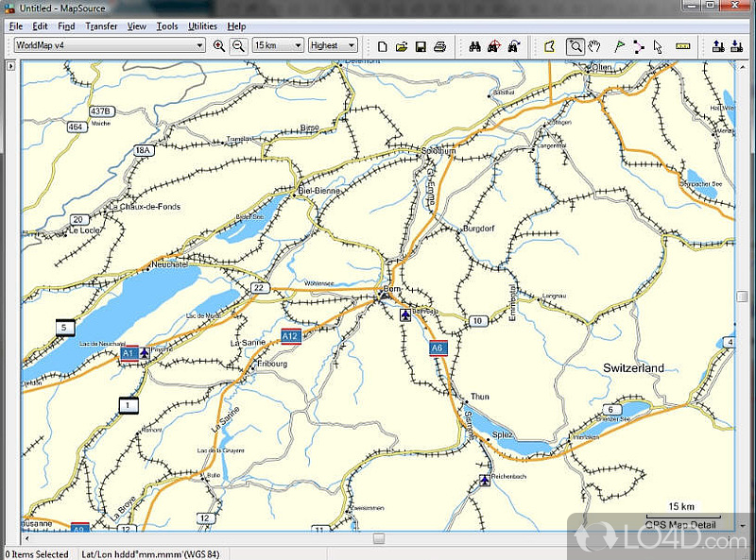
Task: Open the Utilities menu
Action: click(x=202, y=26)
